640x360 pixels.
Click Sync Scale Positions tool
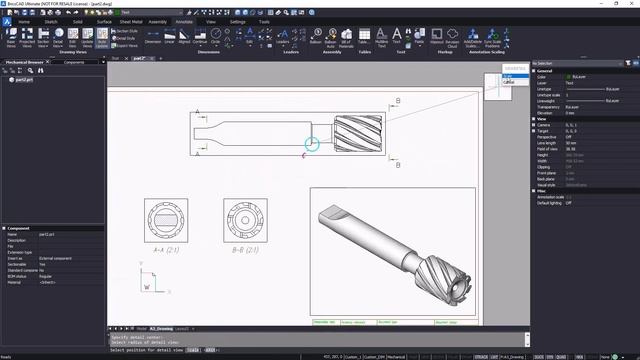click(x=492, y=37)
